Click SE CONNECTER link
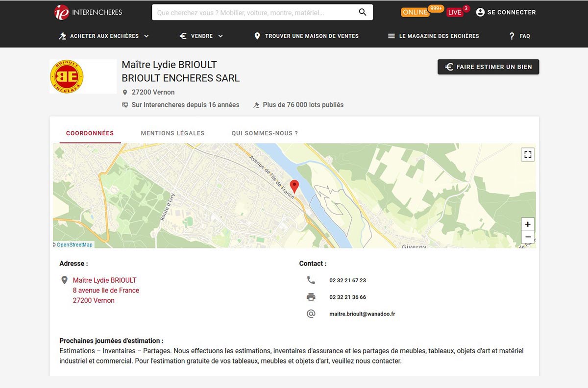 point(512,12)
